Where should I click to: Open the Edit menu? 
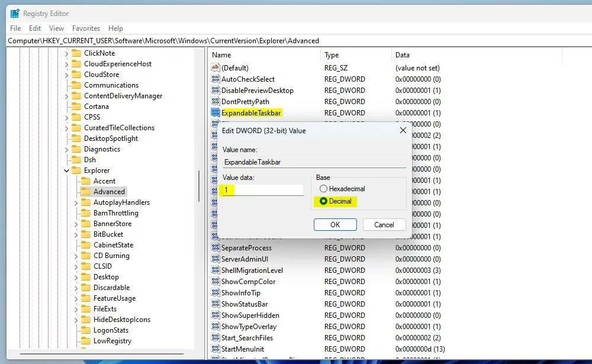click(35, 28)
